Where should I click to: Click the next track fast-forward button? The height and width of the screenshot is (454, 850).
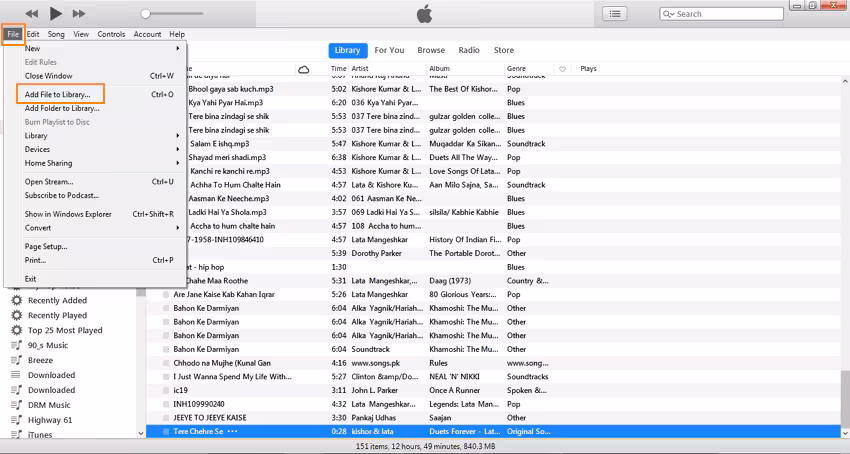point(79,14)
